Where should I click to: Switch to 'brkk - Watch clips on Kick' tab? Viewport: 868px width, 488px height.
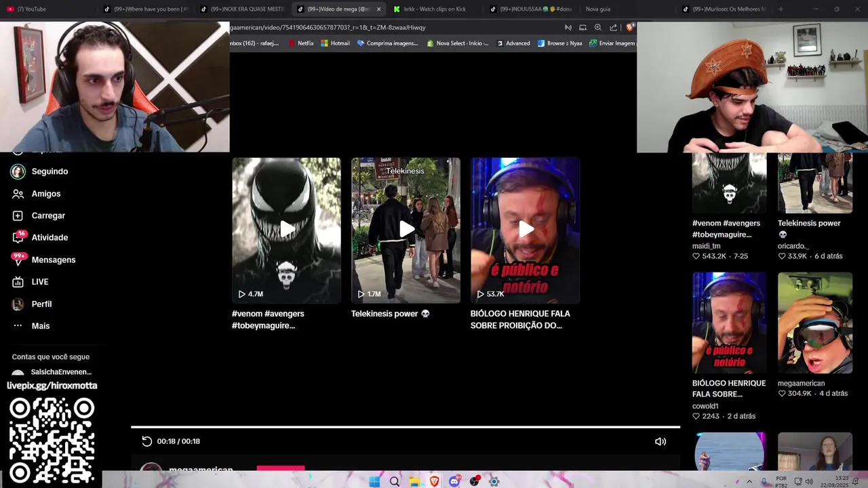[x=435, y=9]
